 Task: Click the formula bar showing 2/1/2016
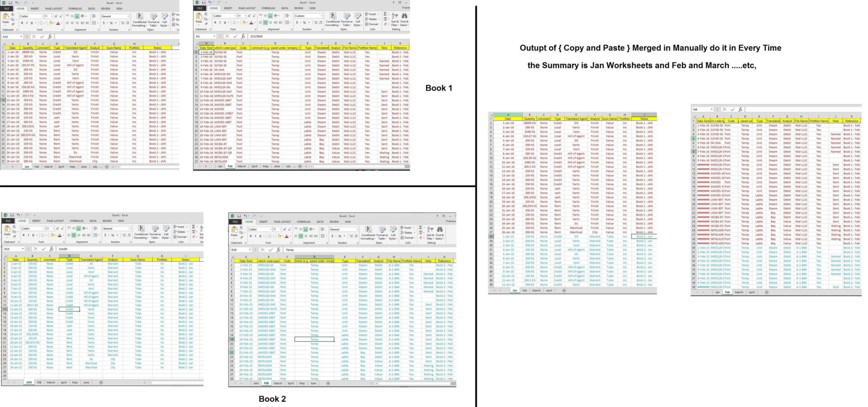coord(256,36)
